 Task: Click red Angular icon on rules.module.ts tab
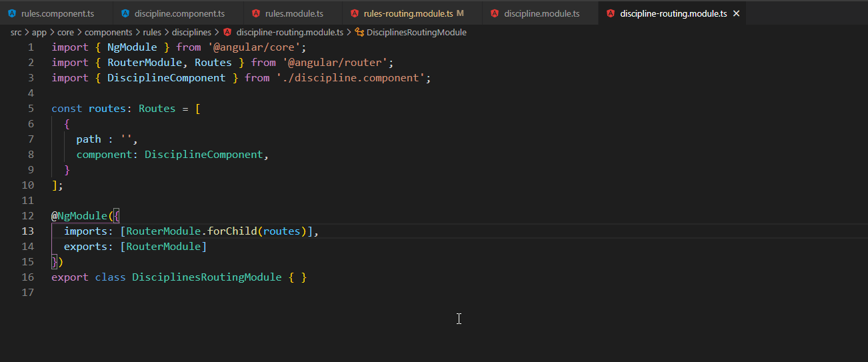pos(256,13)
